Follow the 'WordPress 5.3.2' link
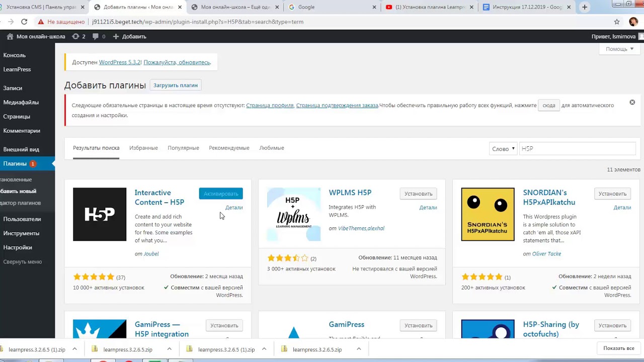The height and width of the screenshot is (362, 644). pyautogui.click(x=120, y=62)
